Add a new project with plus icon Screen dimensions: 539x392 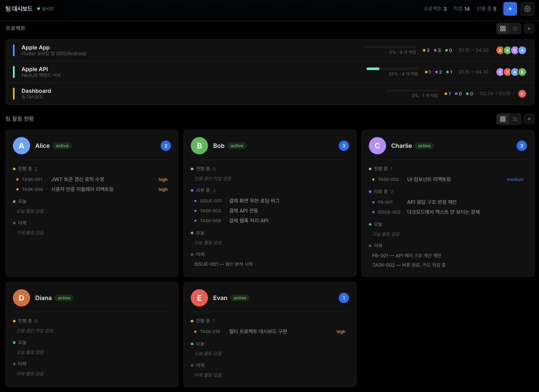click(x=529, y=28)
